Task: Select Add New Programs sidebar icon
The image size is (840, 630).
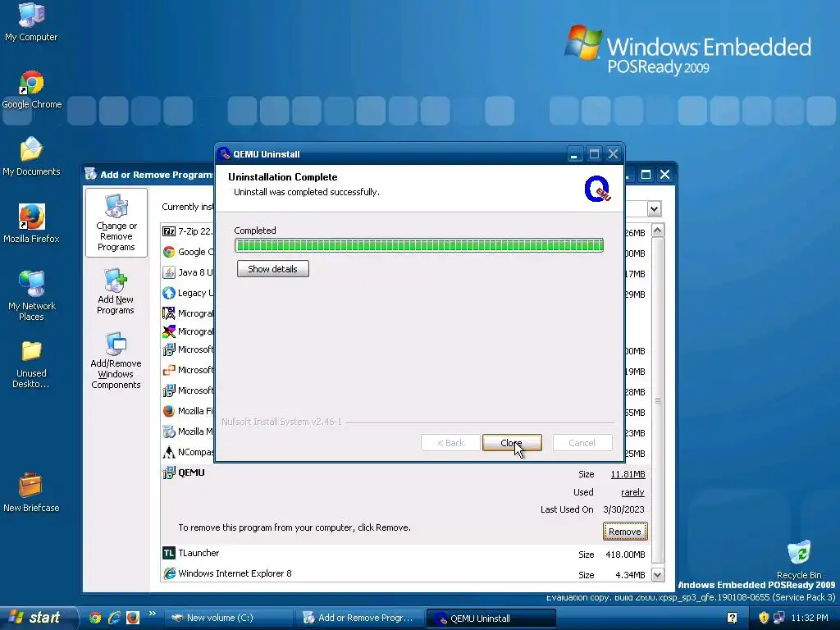Action: [116, 292]
